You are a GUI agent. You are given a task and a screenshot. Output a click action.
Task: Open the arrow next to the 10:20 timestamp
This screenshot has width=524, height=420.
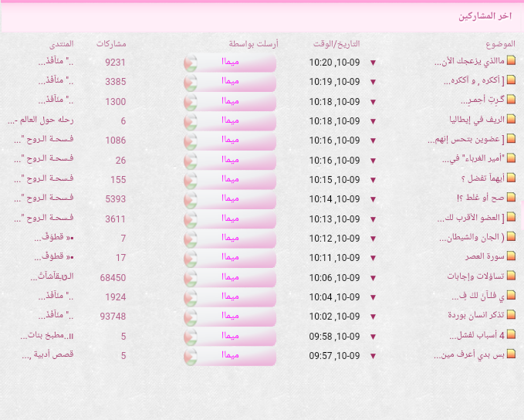(x=374, y=63)
